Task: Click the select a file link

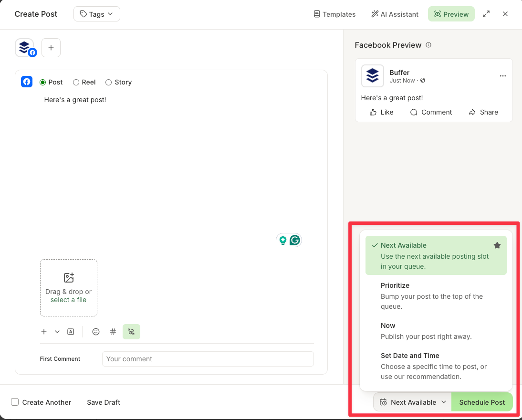Action: [69, 300]
